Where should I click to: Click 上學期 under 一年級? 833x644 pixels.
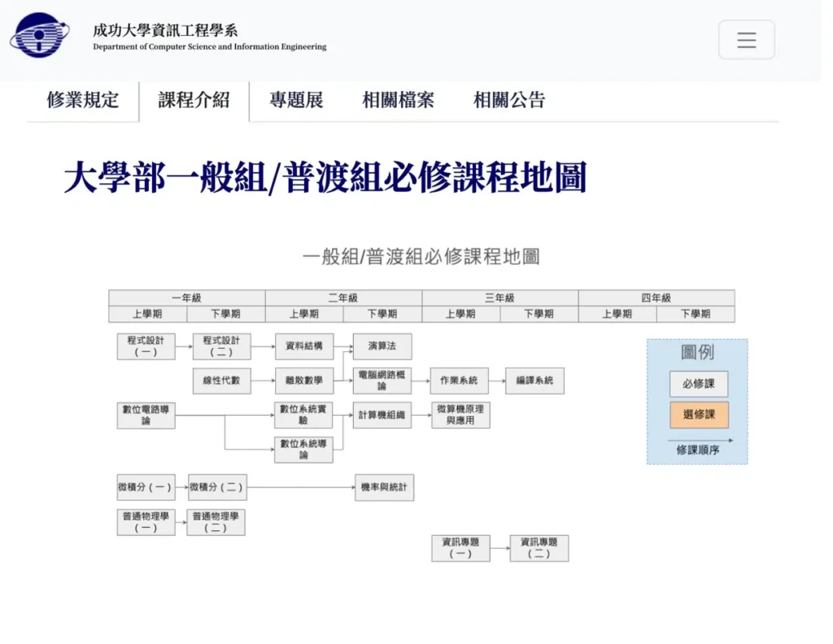pyautogui.click(x=148, y=315)
